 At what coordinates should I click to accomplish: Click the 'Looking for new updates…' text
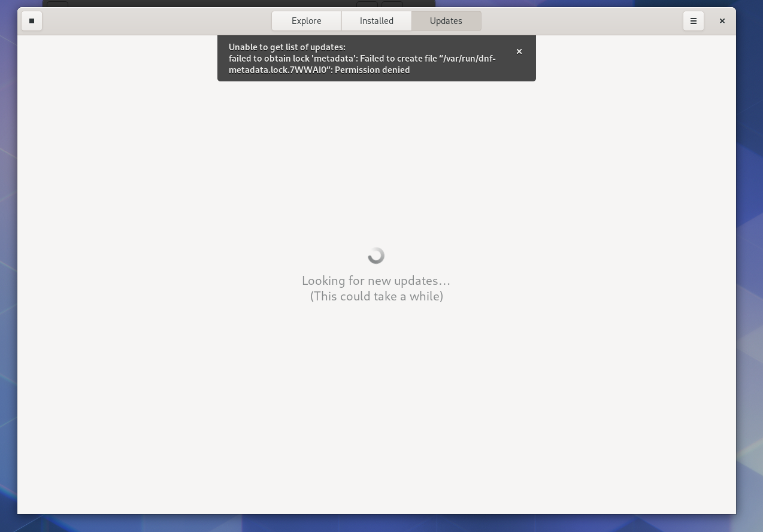coord(376,281)
